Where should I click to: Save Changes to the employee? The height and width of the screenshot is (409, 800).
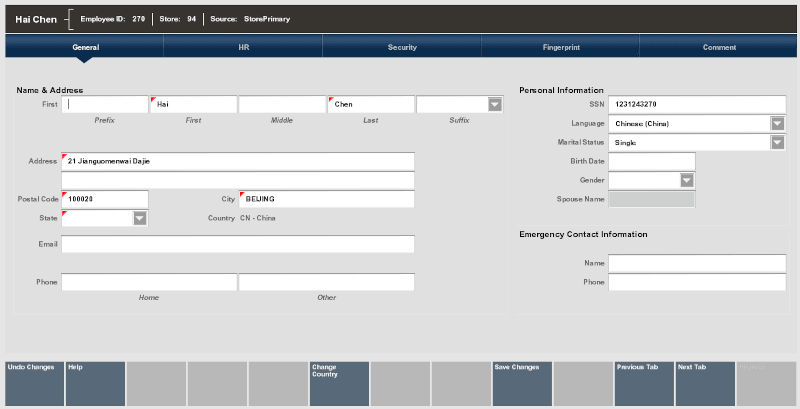[522, 384]
